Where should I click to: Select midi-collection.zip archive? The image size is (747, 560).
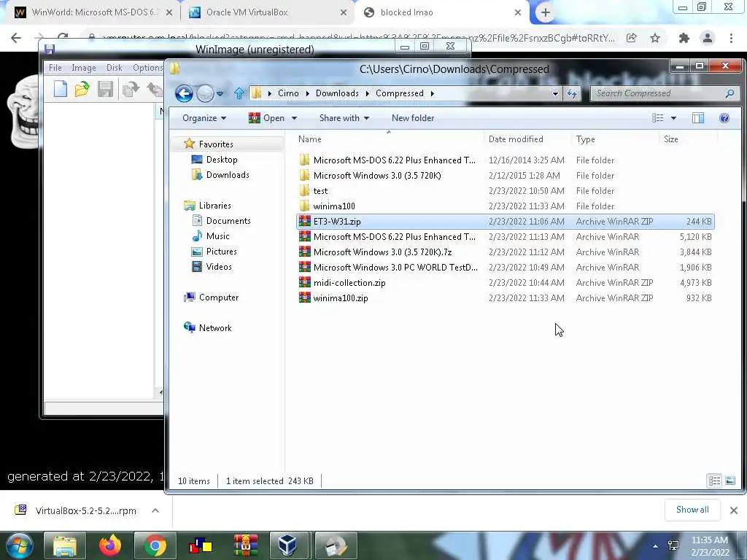pos(349,283)
